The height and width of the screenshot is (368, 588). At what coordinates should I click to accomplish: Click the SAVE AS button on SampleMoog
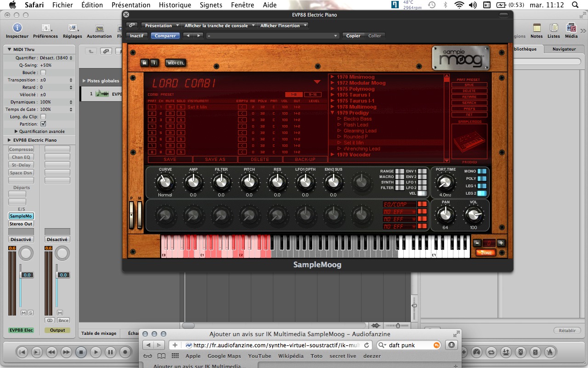point(215,159)
